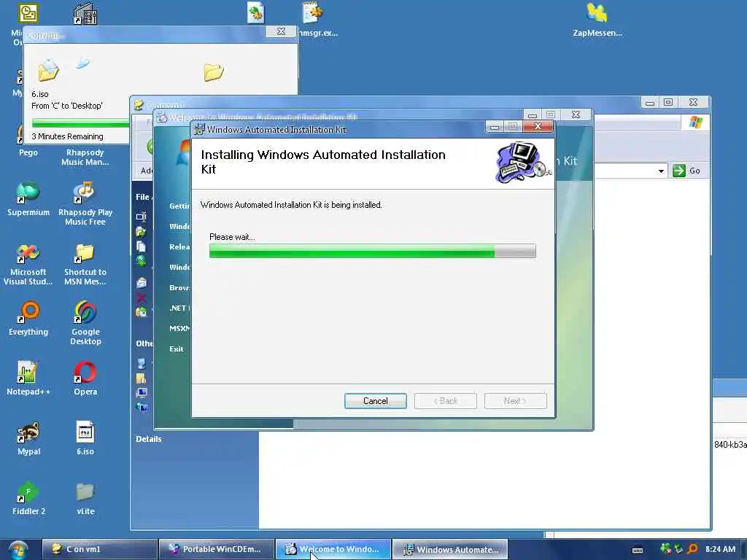
Task: Click the folder icon under Other places
Action: coord(141,378)
